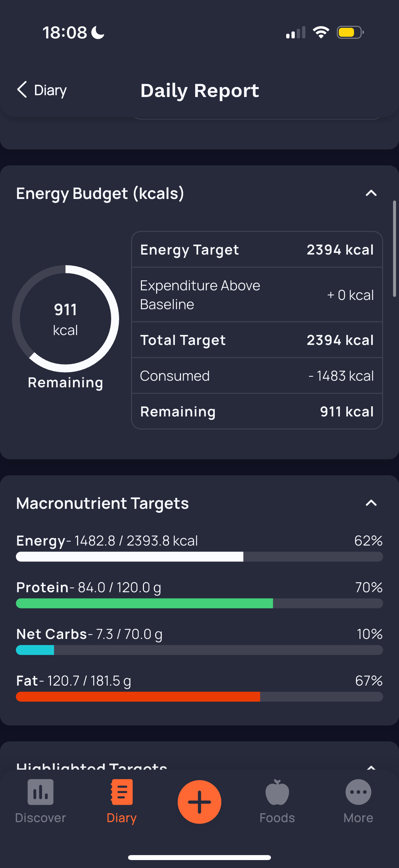Tap the Wi-Fi status icon
The image size is (399, 868).
(x=321, y=32)
